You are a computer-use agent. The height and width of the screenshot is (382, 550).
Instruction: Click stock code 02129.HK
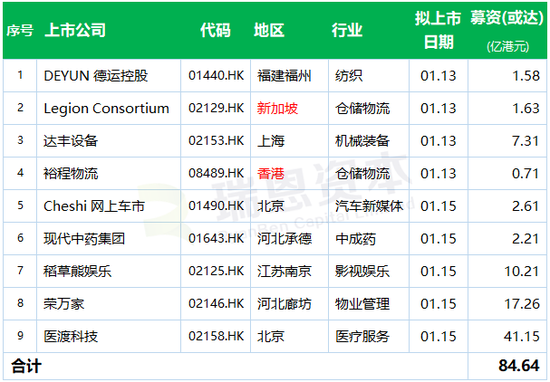click(x=216, y=108)
